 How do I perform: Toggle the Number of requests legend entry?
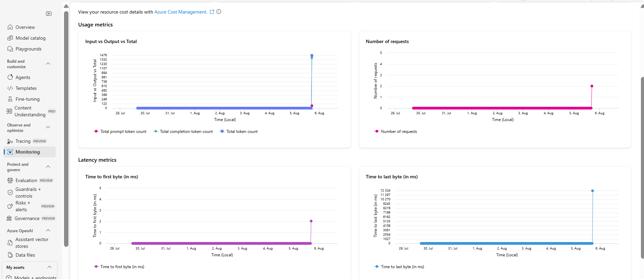coord(395,132)
